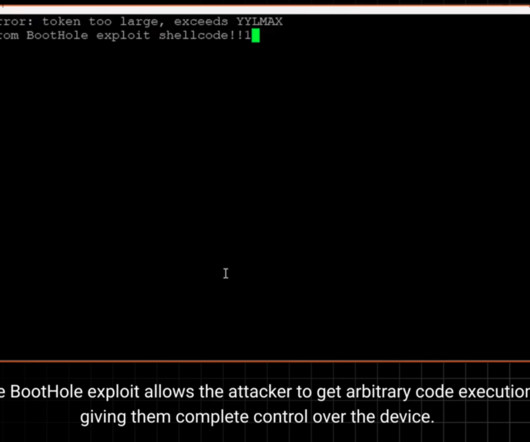
Task: Click subtitle word device at end
Action: click(x=407, y=417)
